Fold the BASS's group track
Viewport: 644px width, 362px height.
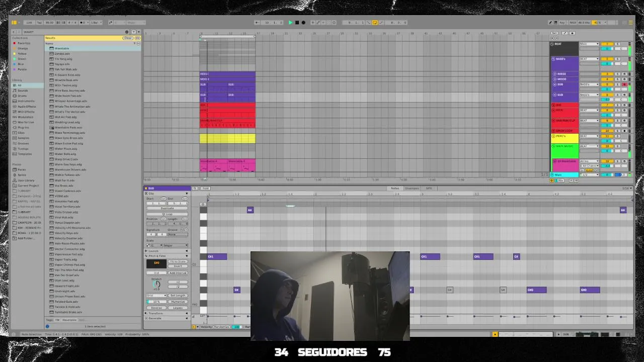[553, 59]
